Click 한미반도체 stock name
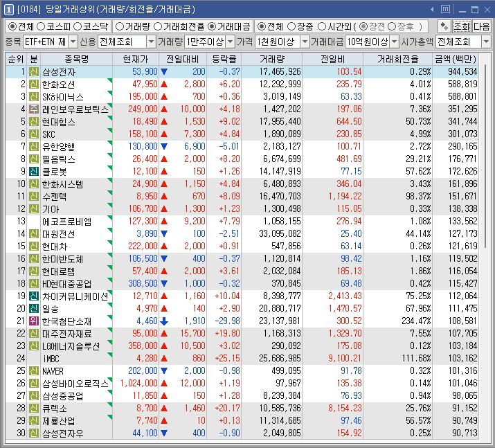This screenshot has height=448, width=495. (x=62, y=259)
